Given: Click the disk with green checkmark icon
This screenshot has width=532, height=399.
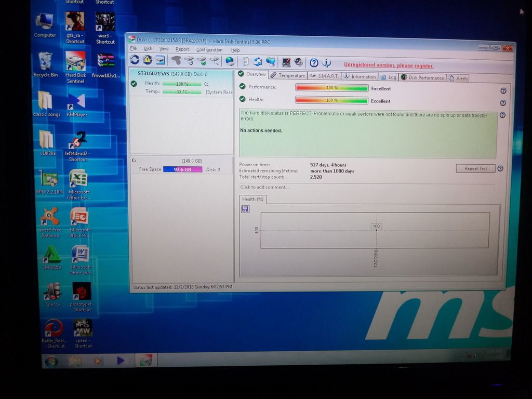Looking at the screenshot, I should 202,61.
